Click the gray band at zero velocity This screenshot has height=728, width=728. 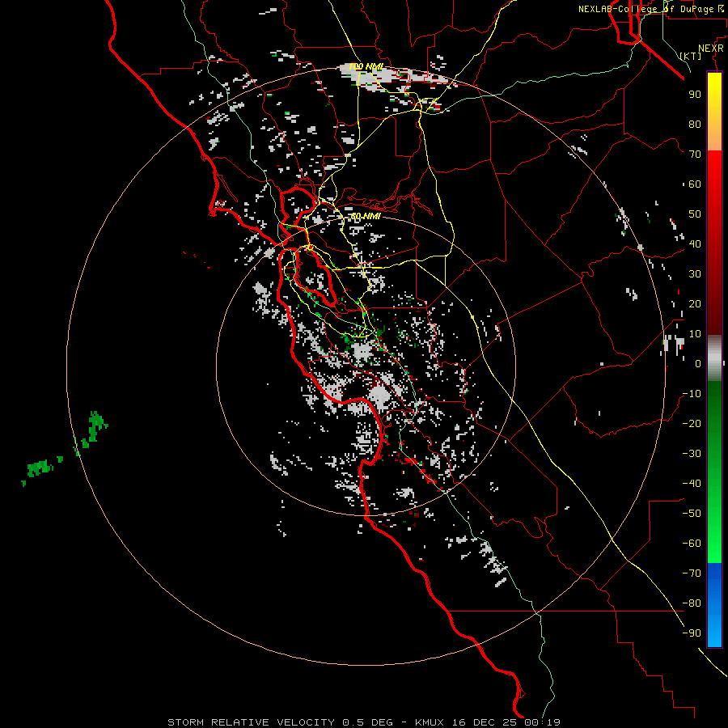pos(714,358)
